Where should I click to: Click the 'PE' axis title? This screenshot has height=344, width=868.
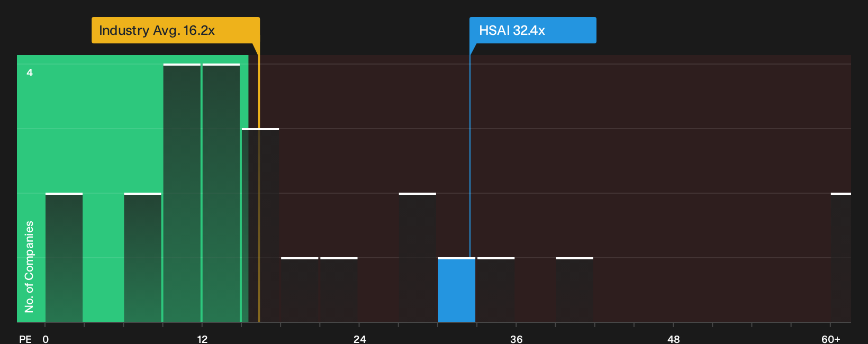tap(25, 339)
